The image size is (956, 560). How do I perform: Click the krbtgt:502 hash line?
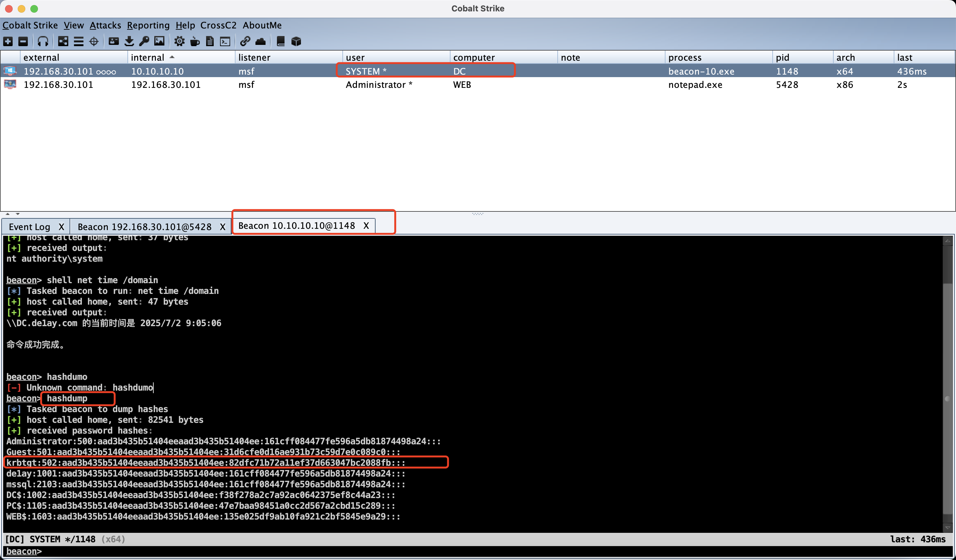point(206,463)
